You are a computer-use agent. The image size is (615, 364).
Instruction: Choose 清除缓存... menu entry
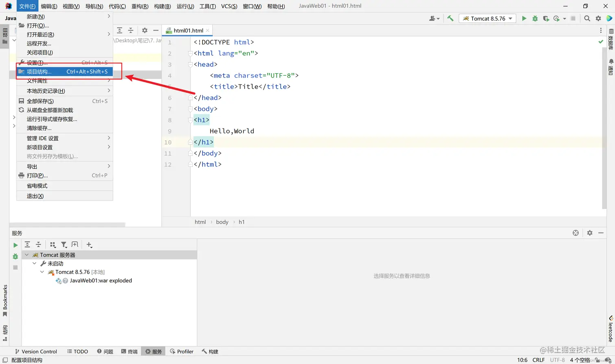pyautogui.click(x=65, y=128)
